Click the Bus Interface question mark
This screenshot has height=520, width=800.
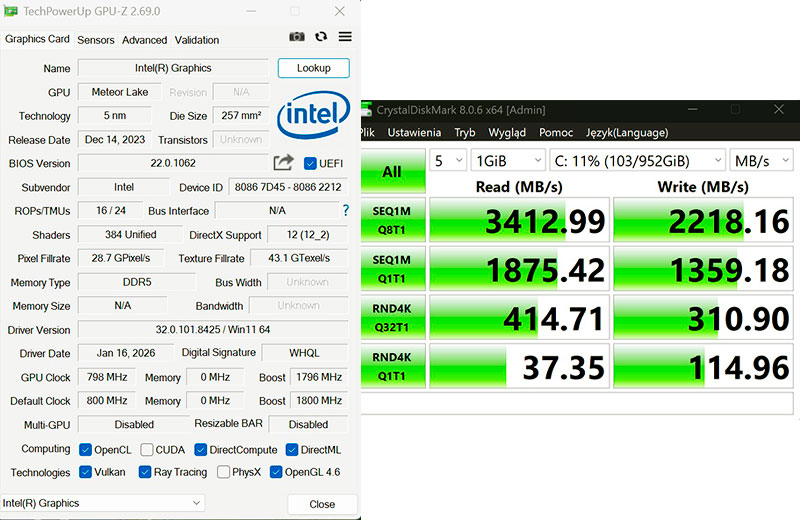pos(346,210)
